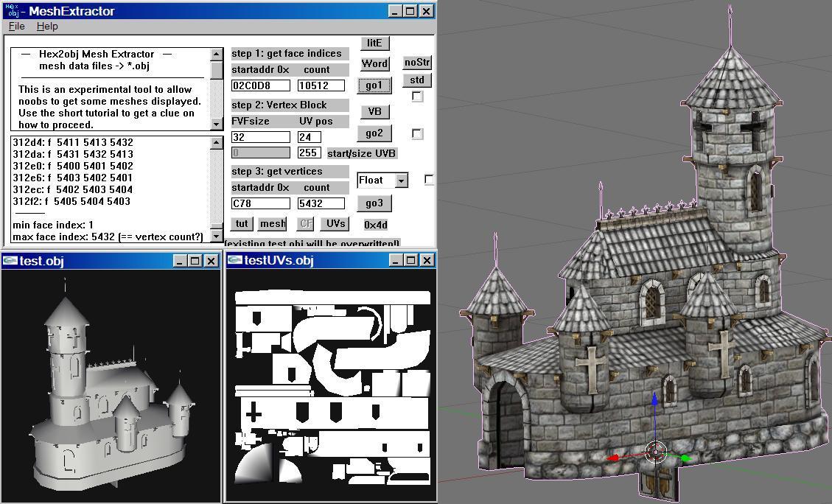Toggle the checkbox below the std button
832x504 pixels.
tap(417, 97)
